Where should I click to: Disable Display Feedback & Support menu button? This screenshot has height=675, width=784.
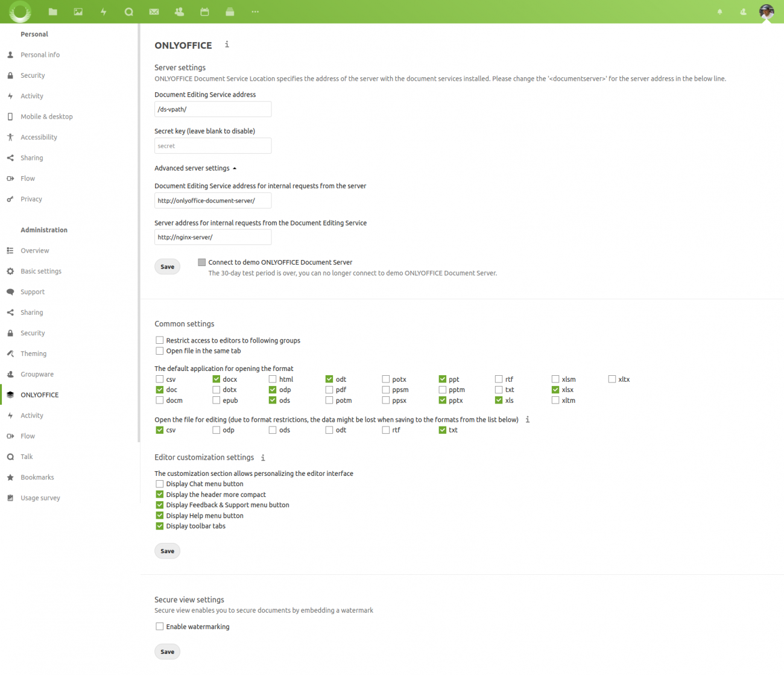point(160,505)
